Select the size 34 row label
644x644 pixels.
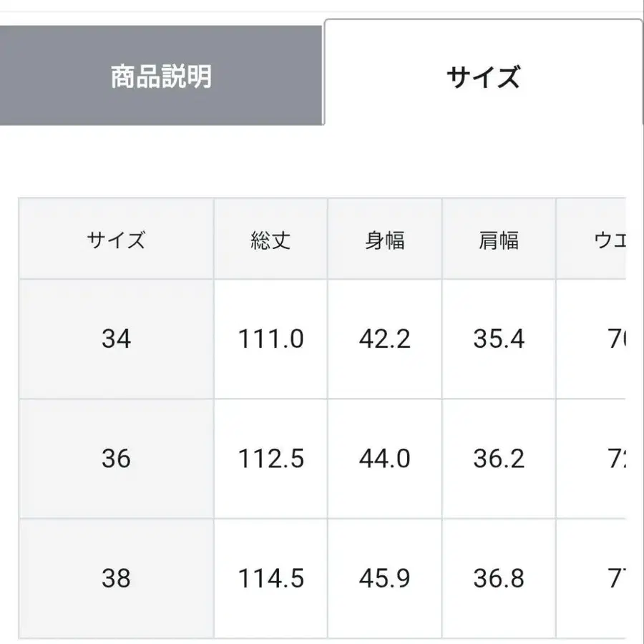coord(116,338)
